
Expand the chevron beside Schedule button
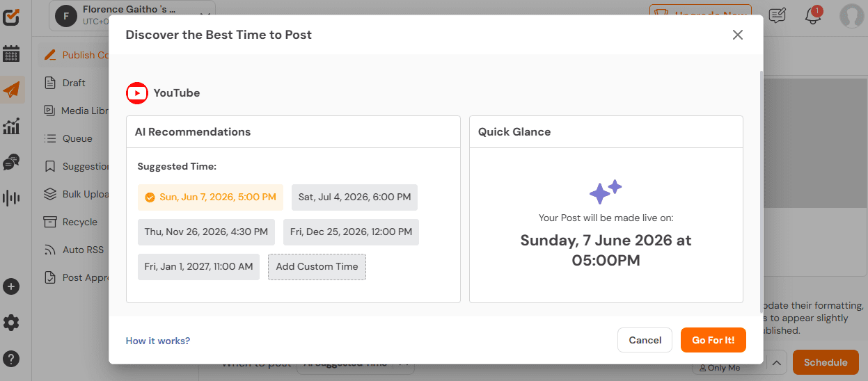click(778, 362)
